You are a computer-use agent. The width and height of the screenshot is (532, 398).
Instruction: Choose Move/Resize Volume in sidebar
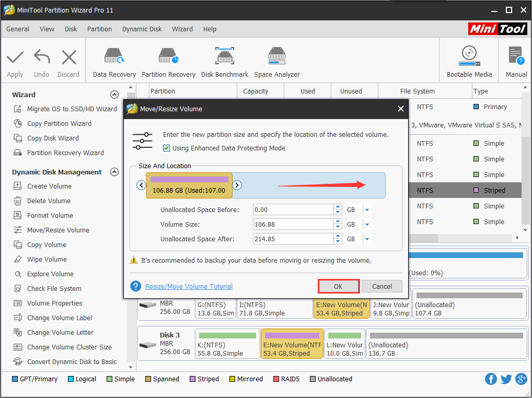tap(51, 230)
